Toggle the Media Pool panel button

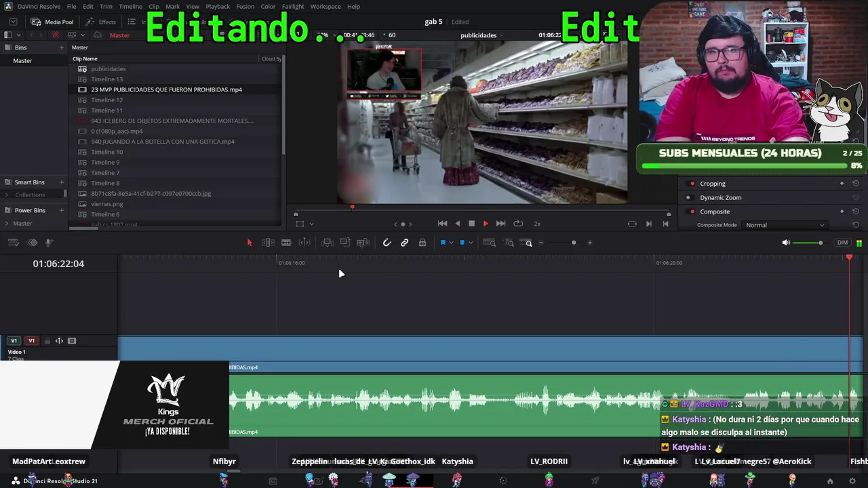(52, 22)
